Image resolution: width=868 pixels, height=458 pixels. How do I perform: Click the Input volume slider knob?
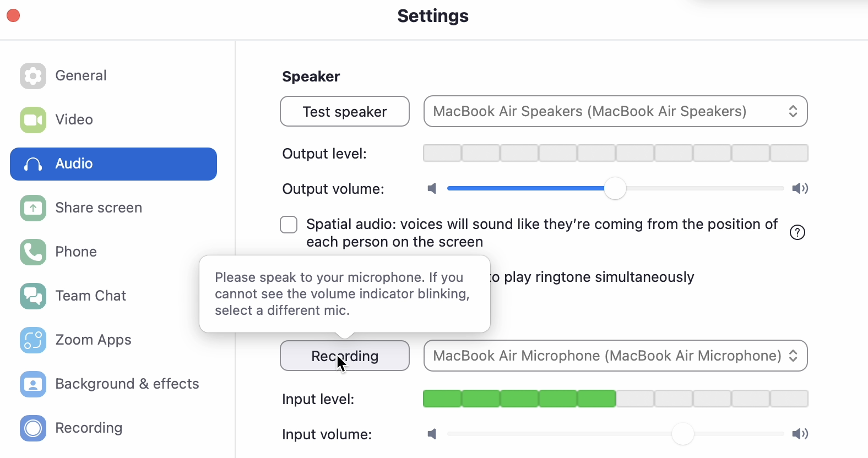tap(683, 434)
